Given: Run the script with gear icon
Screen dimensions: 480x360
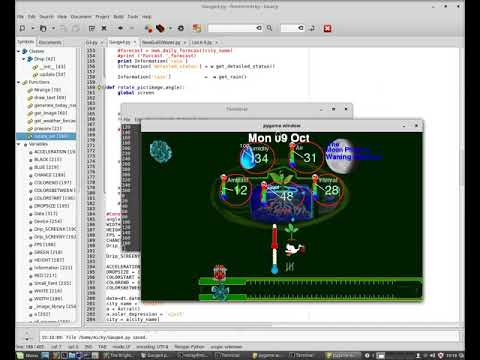Looking at the screenshot, I should coord(181,28).
